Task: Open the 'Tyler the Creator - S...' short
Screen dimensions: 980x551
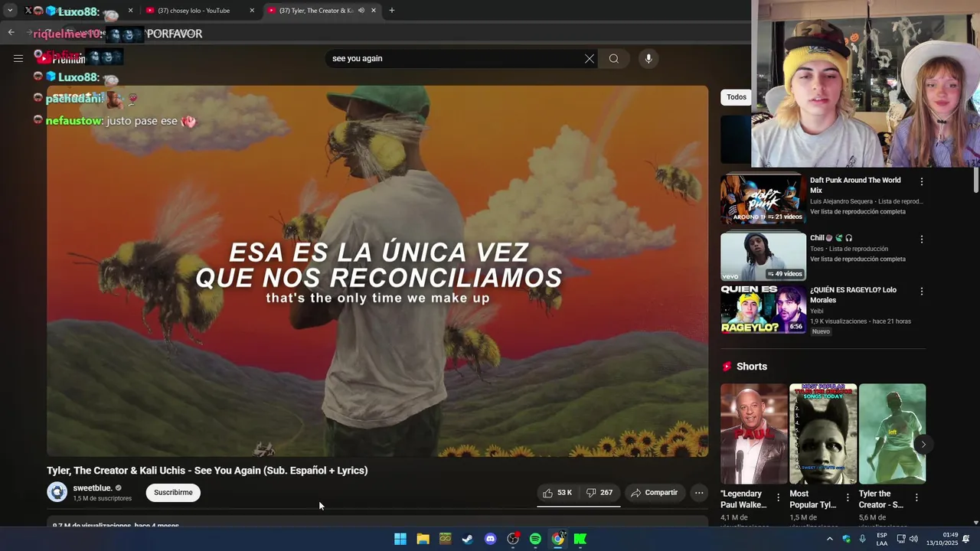Action: [x=892, y=434]
